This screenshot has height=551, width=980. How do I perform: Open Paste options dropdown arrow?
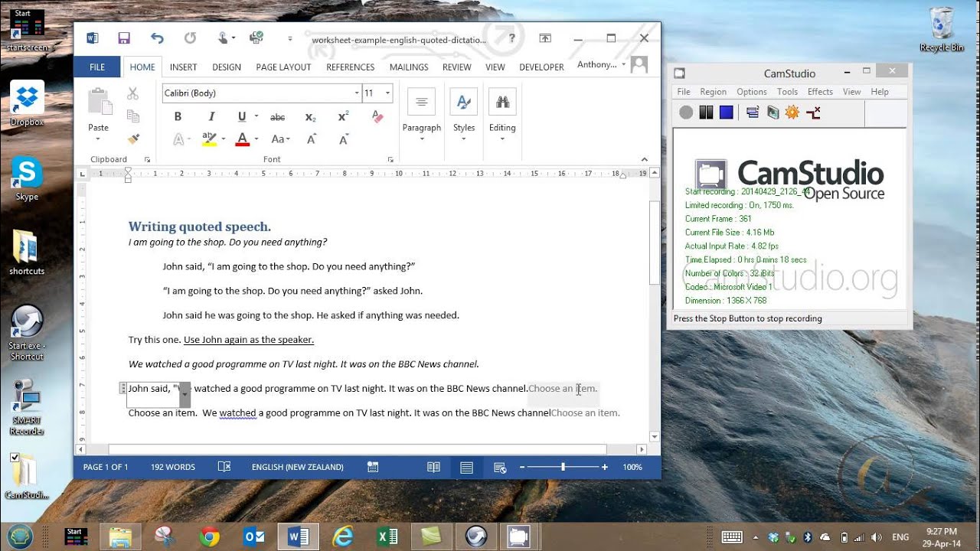coord(98,139)
